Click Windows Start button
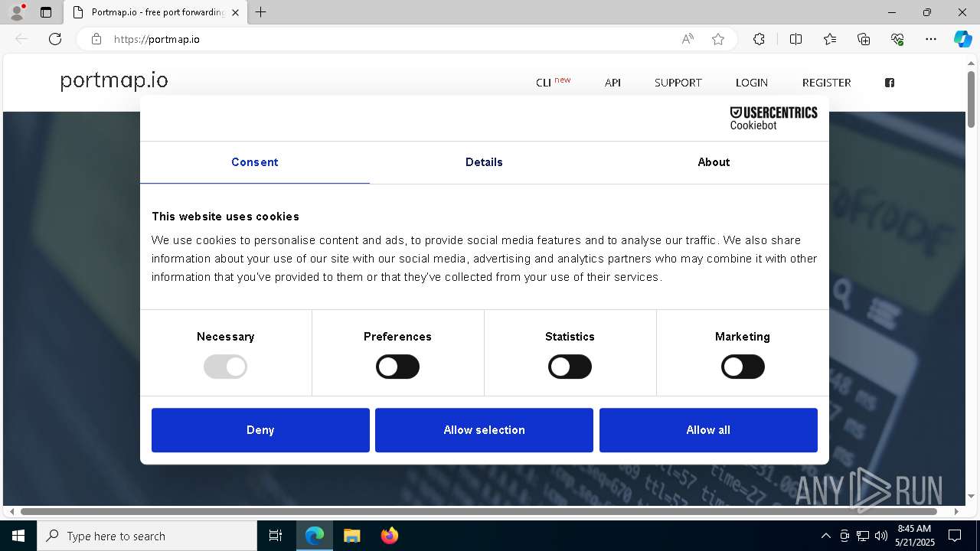Image resolution: width=980 pixels, height=551 pixels. (18, 536)
